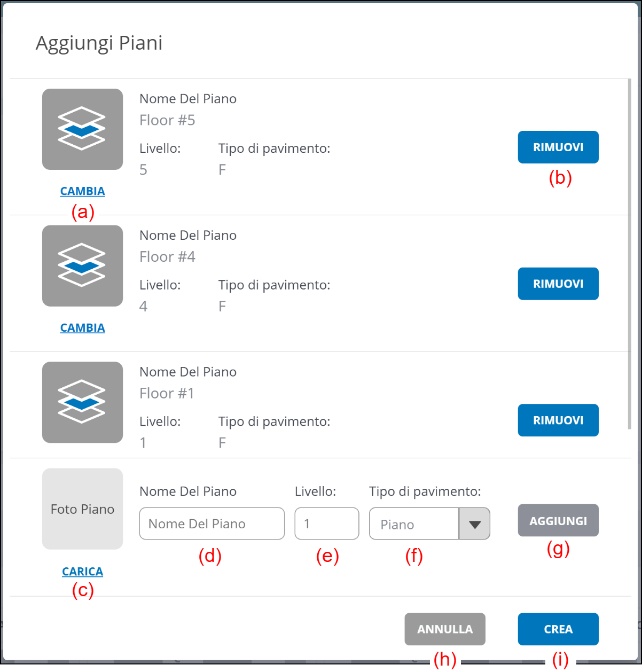Click the floor list vertical scrollbar
Image resolution: width=642 pixels, height=672 pixels.
[630, 254]
